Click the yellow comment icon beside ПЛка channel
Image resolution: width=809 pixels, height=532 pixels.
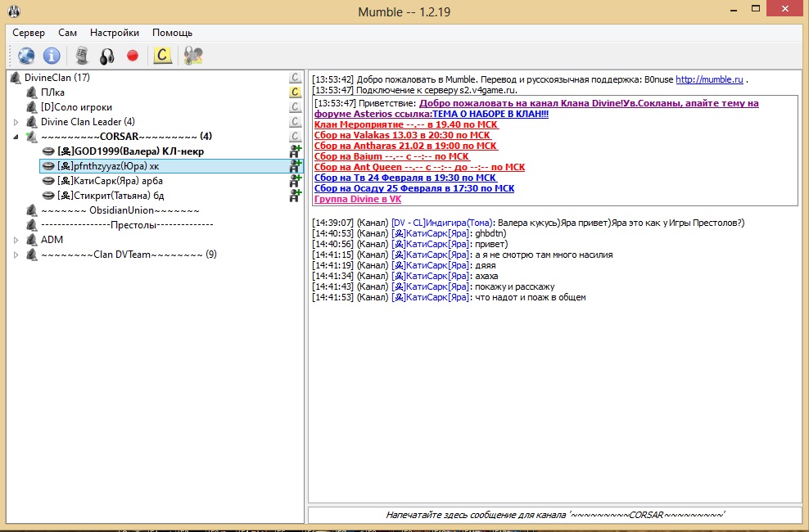point(296,92)
